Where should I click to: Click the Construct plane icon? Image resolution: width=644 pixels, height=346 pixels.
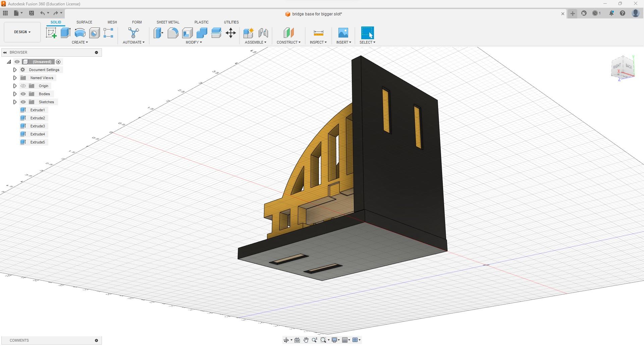pos(288,33)
